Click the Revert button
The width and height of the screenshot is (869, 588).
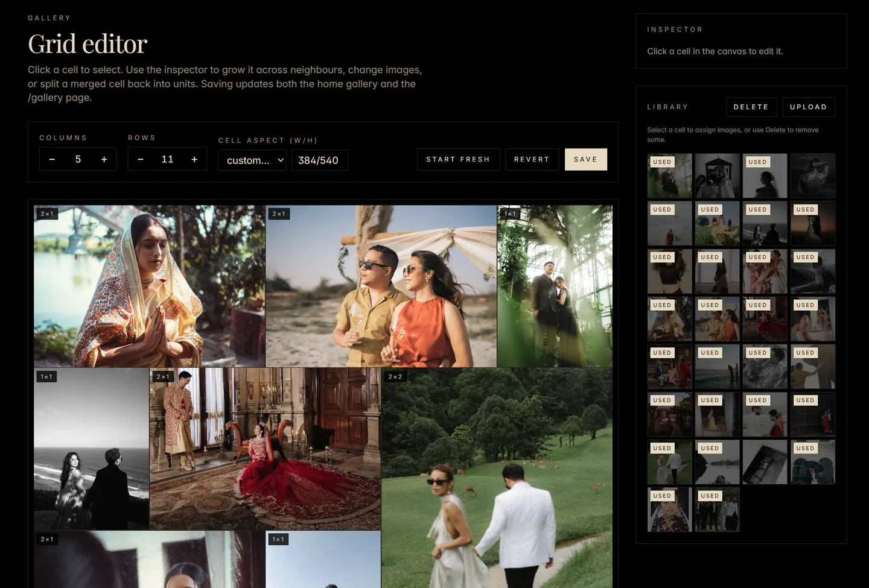click(532, 159)
